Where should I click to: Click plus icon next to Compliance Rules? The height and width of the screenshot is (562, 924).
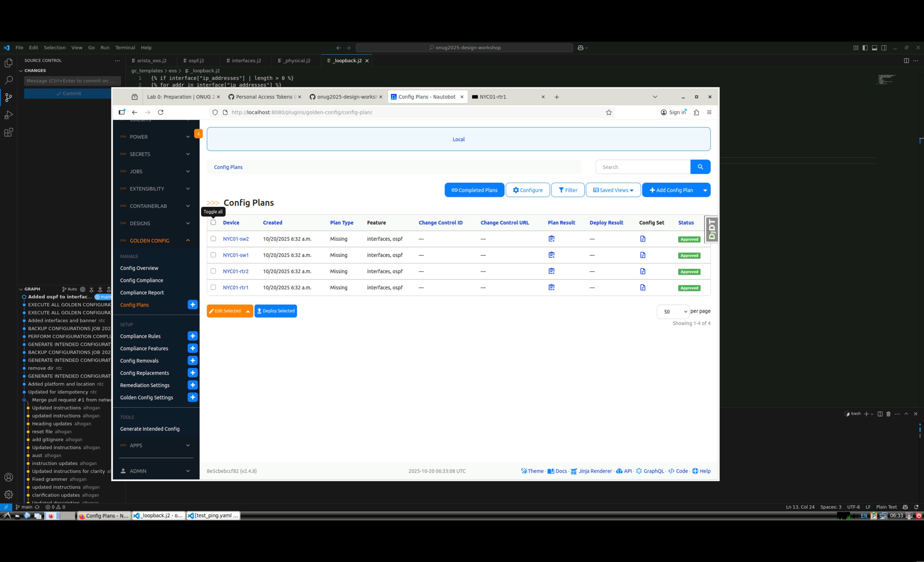coord(192,336)
